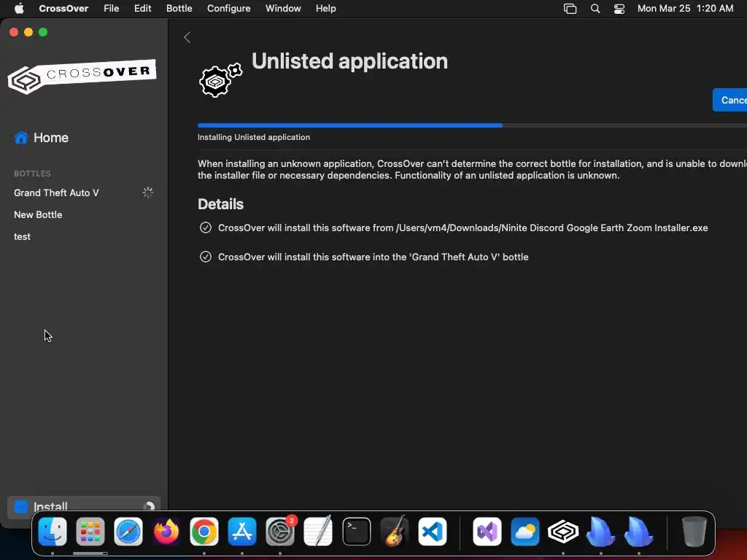Open Visual Studio Code from the dock
747x560 pixels.
click(x=433, y=532)
